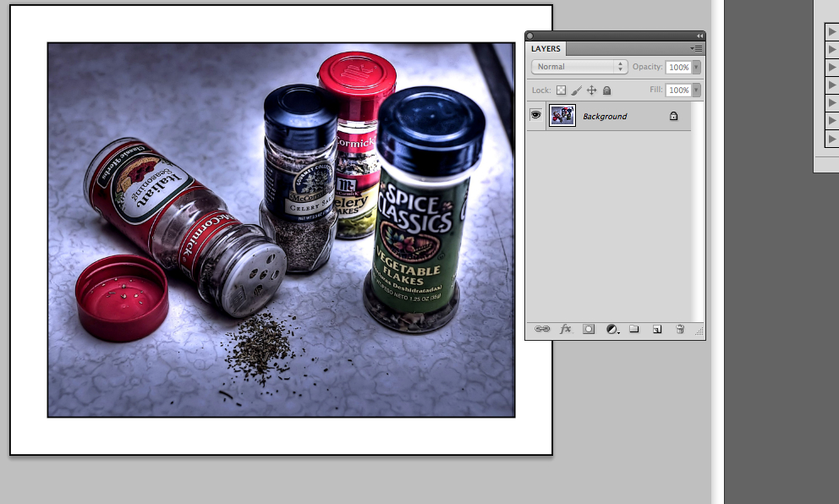Add a layer mask

coord(589,329)
